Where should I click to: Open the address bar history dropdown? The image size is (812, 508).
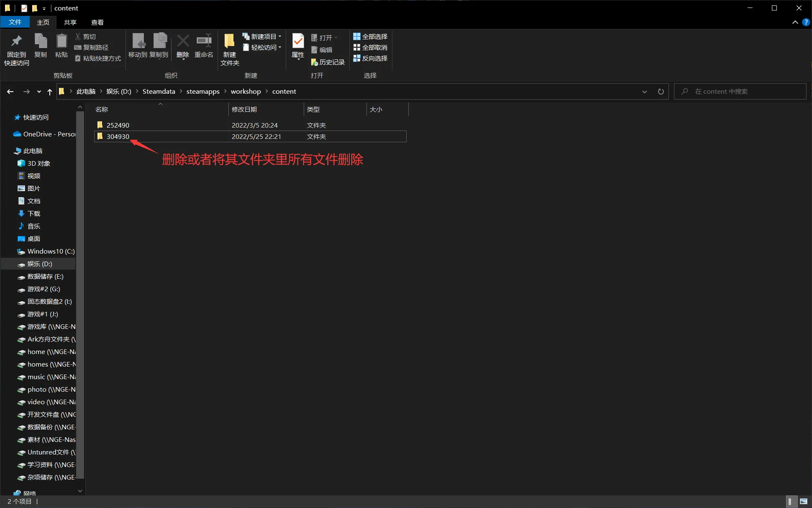point(644,91)
